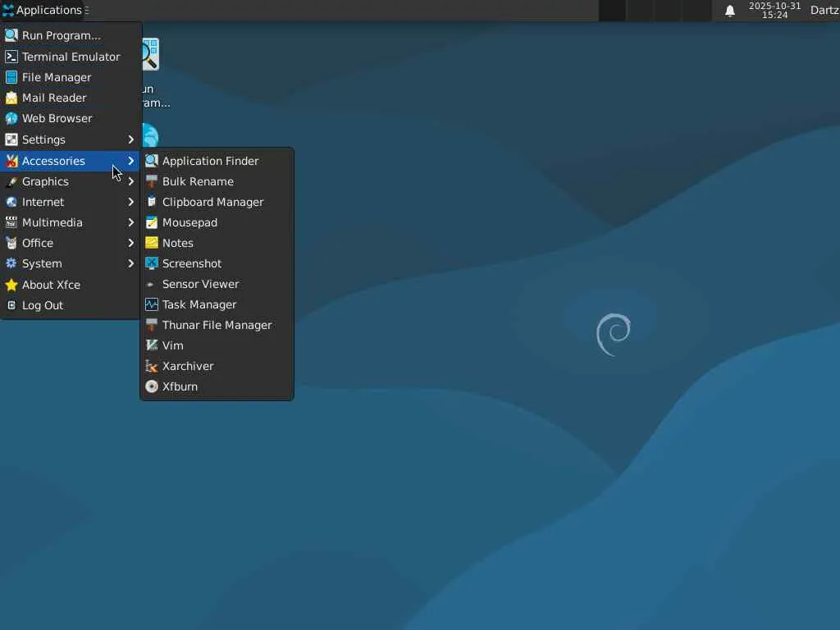Launch Application Finder from Accessories
840x630 pixels.
tap(217, 161)
